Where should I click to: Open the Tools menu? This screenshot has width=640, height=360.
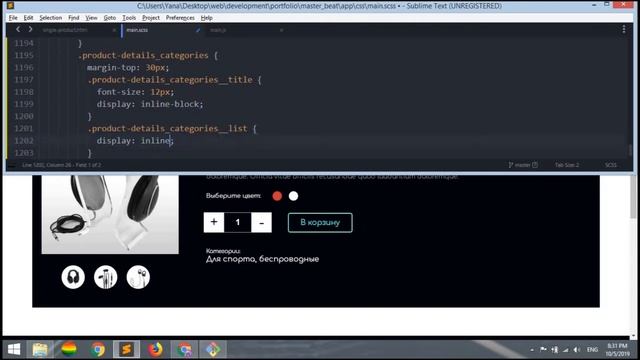[x=129, y=18]
